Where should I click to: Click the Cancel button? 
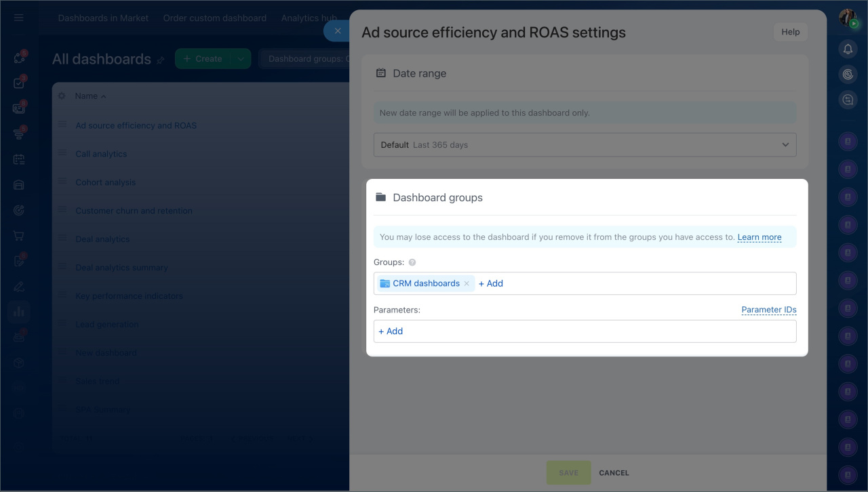click(614, 473)
